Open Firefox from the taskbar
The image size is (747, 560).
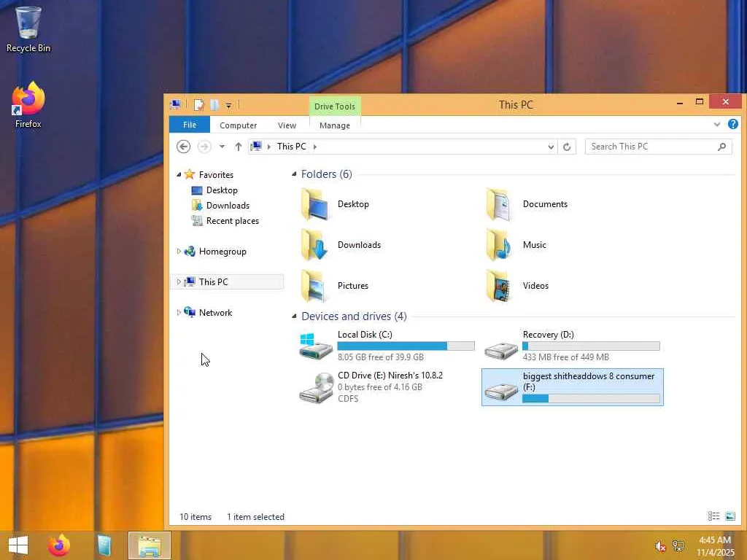(x=58, y=545)
